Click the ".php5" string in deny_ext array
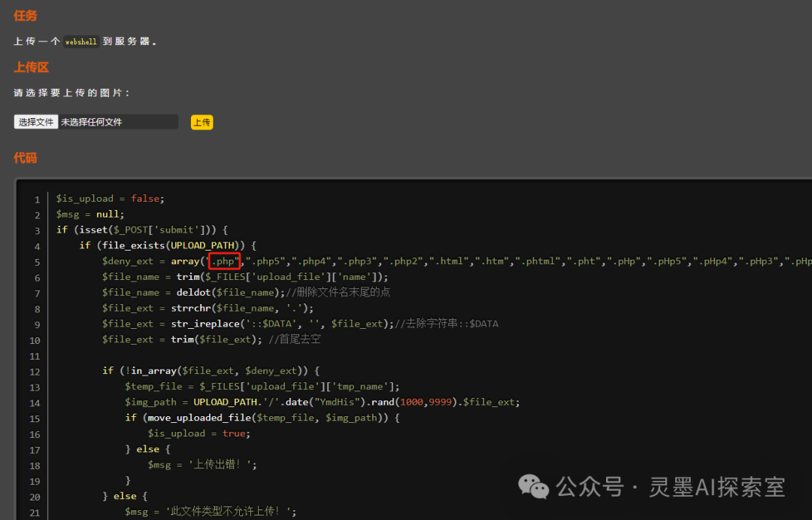The height and width of the screenshot is (520, 812). [x=266, y=261]
